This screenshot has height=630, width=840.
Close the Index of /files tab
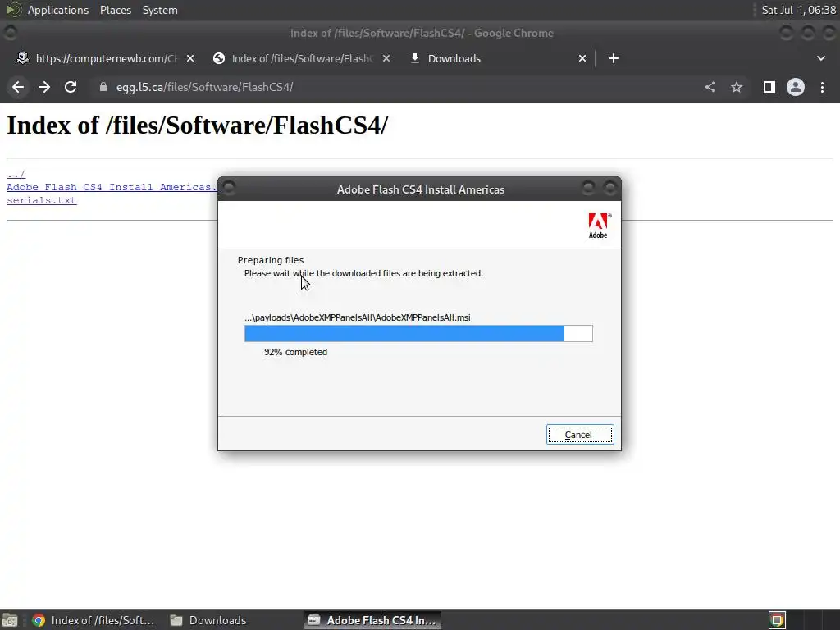point(386,58)
